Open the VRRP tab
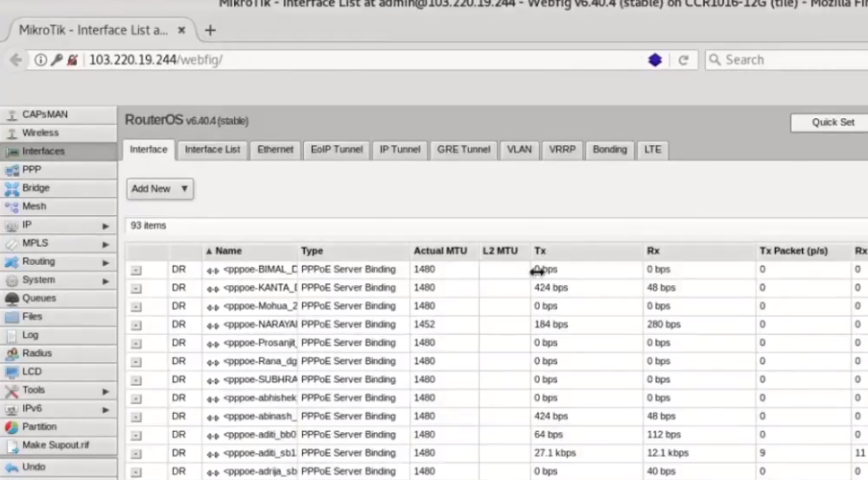 pyautogui.click(x=562, y=150)
